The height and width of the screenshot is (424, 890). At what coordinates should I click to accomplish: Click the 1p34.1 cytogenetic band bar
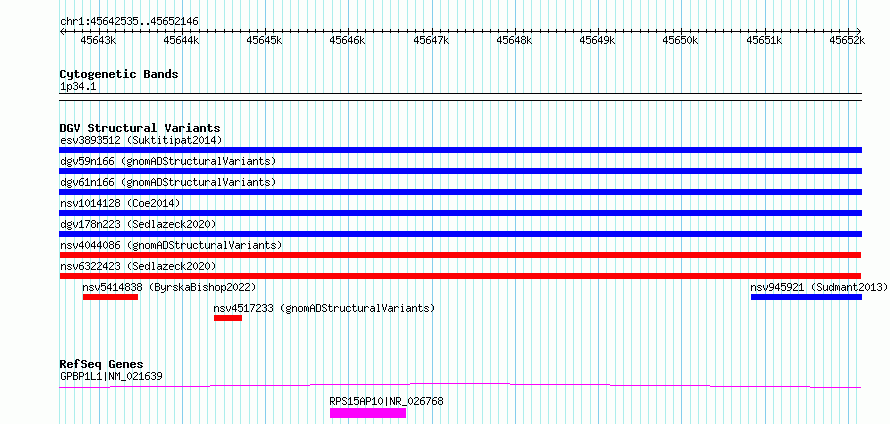click(460, 97)
